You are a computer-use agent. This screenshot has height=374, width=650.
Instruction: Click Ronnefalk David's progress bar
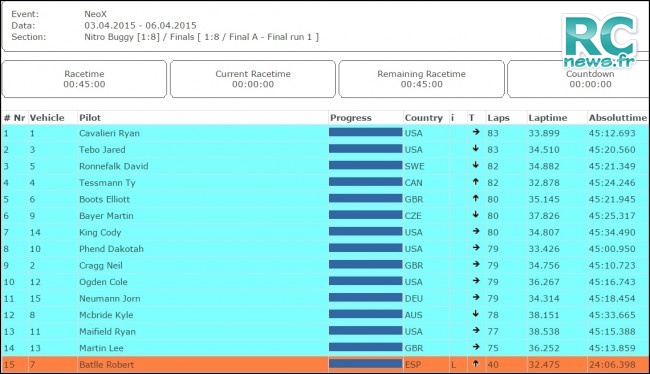[x=365, y=165]
